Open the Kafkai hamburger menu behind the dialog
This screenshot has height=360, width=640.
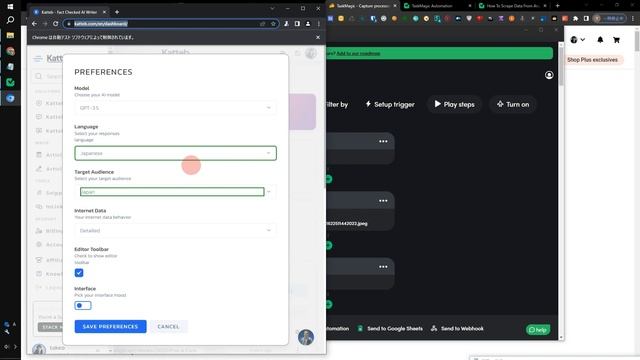[x=38, y=58]
